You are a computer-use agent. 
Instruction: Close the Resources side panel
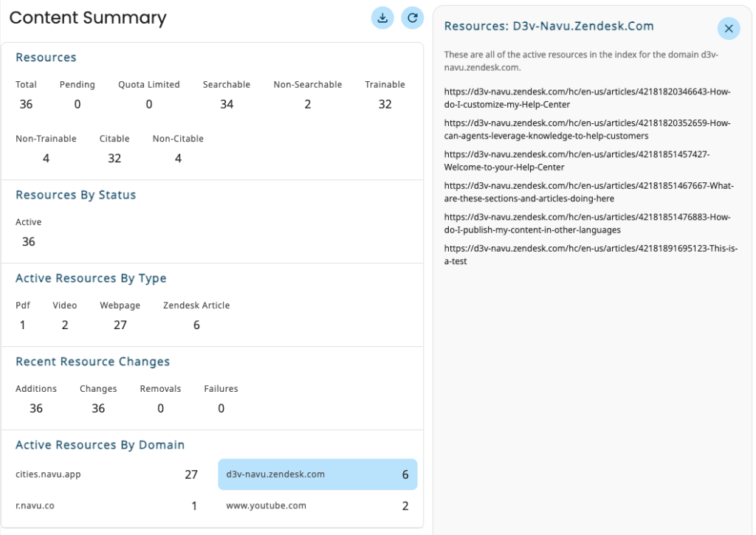pyautogui.click(x=728, y=29)
